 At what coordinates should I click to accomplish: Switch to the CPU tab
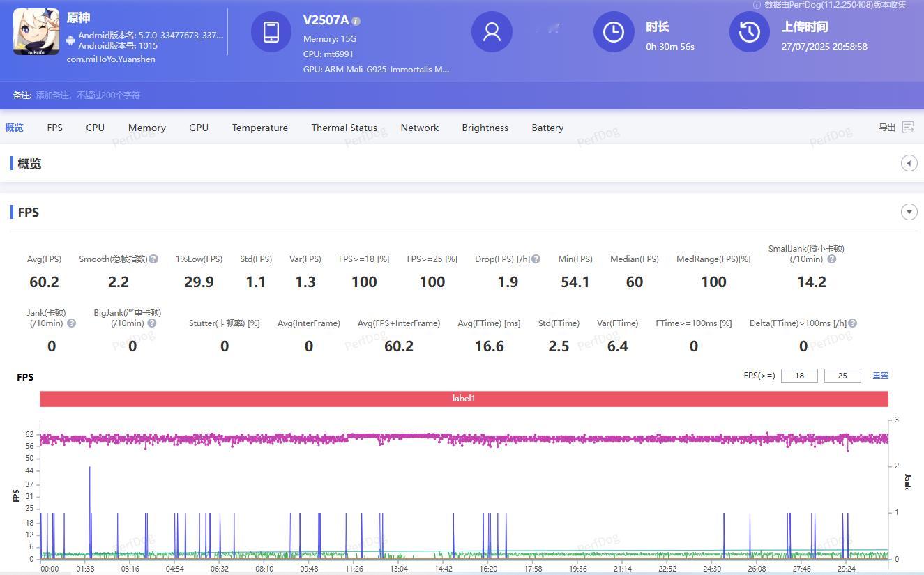pyautogui.click(x=96, y=128)
